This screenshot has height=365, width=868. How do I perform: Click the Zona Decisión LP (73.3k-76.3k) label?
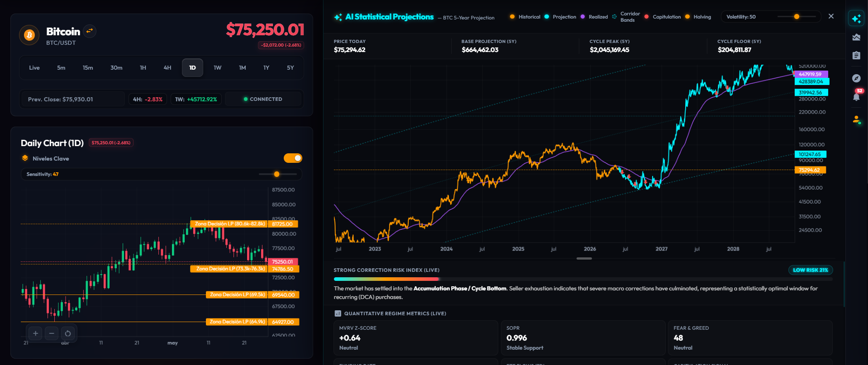click(229, 269)
